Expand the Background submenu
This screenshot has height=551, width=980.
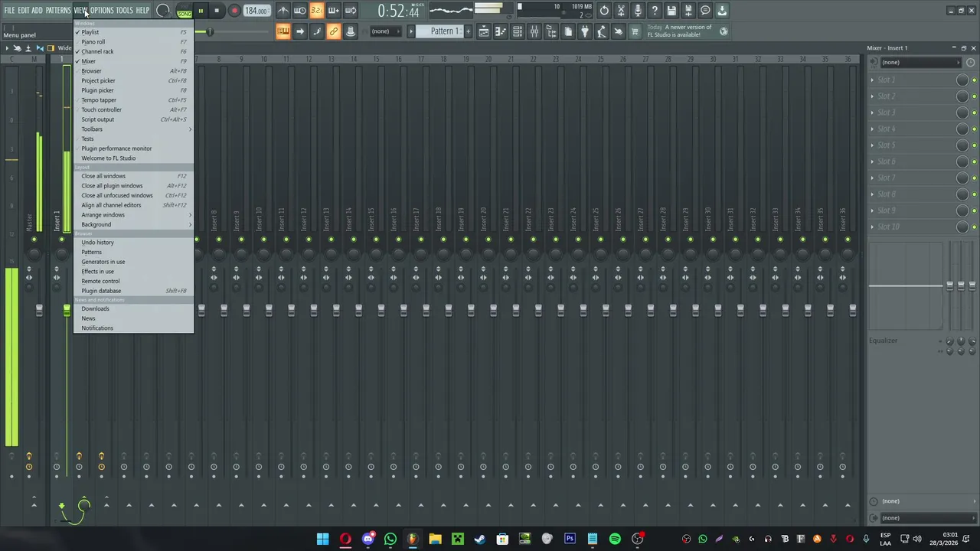point(133,224)
